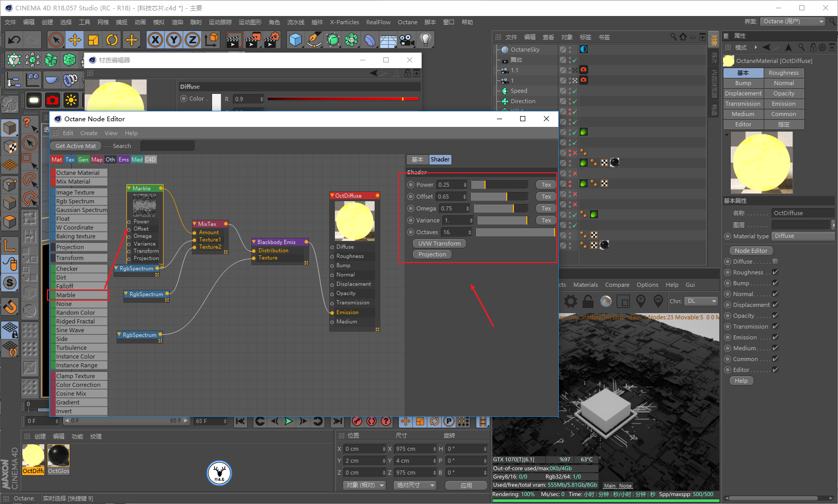Click the Record Active Objects button
The image size is (838, 504).
(x=357, y=421)
